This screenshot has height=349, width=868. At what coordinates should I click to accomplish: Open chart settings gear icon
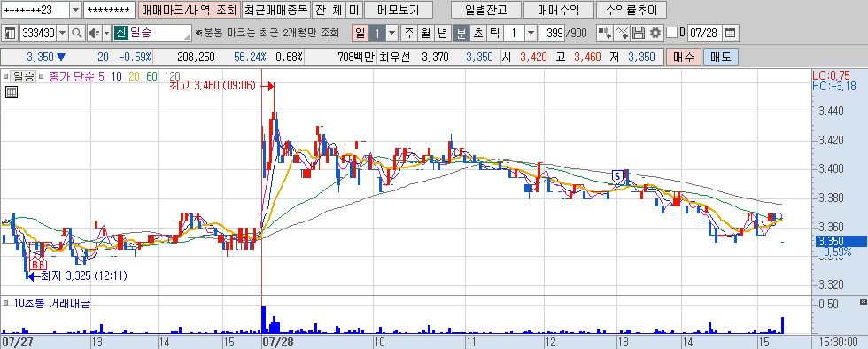(x=655, y=34)
